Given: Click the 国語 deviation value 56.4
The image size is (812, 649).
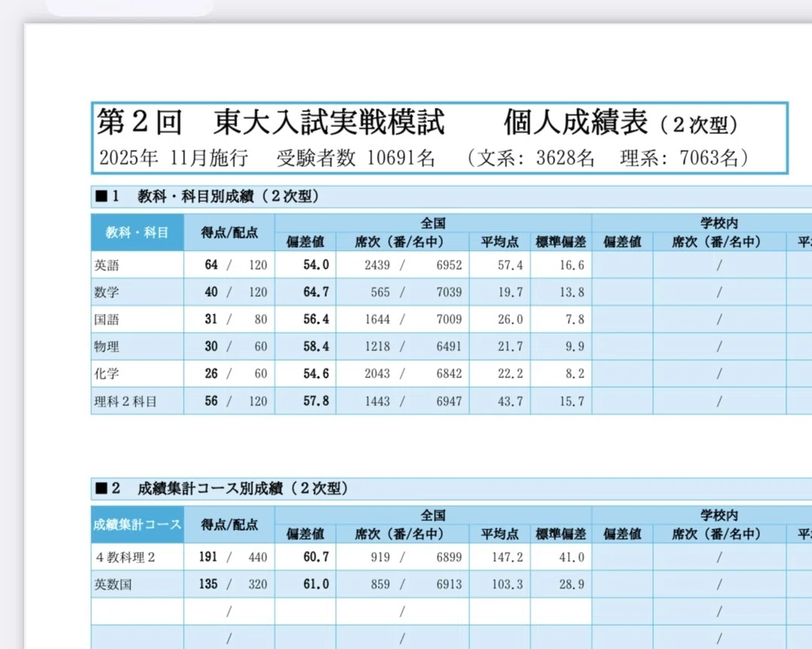Looking at the screenshot, I should click(316, 319).
